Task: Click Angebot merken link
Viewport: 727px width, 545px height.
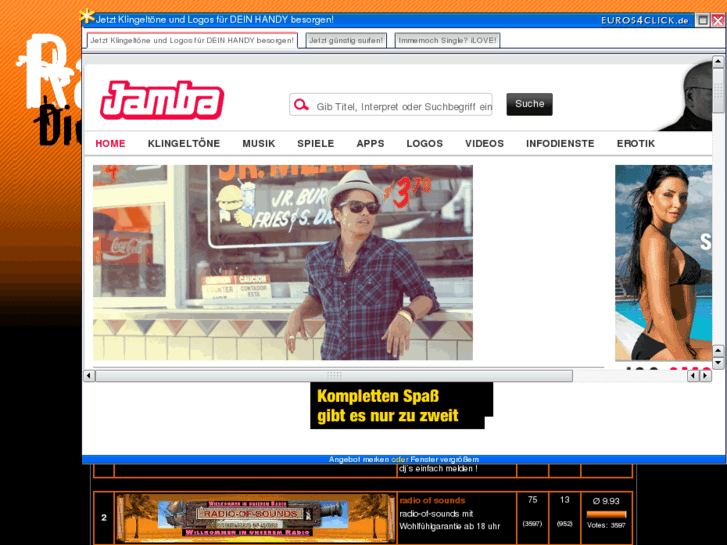Action: coord(359,459)
